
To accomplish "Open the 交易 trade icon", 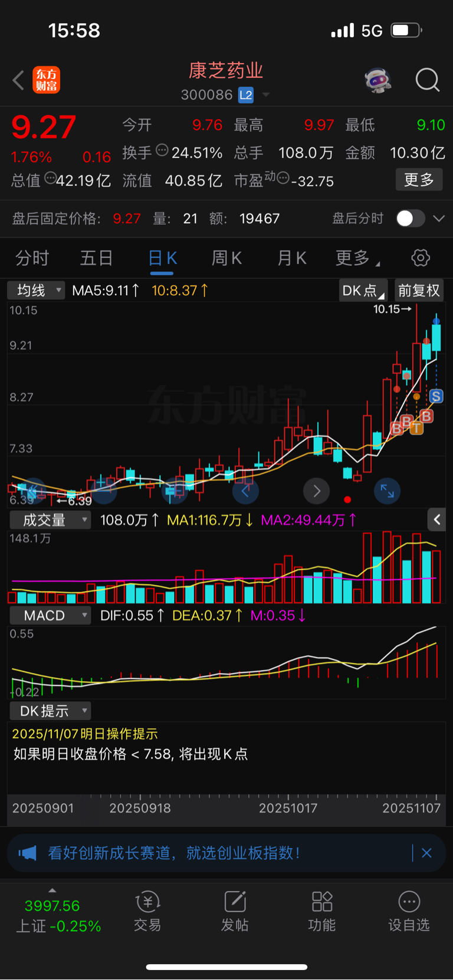I will pos(147,912).
